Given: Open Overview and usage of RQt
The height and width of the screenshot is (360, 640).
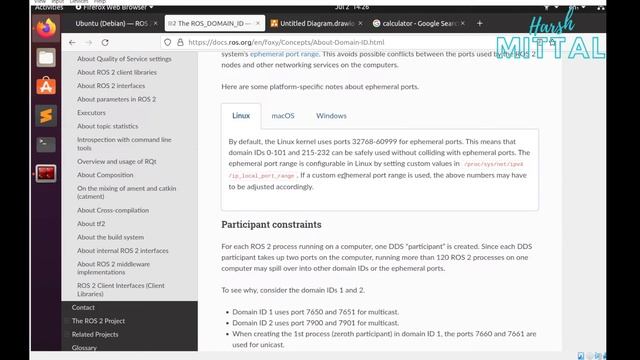Looking at the screenshot, I should coord(116,162).
